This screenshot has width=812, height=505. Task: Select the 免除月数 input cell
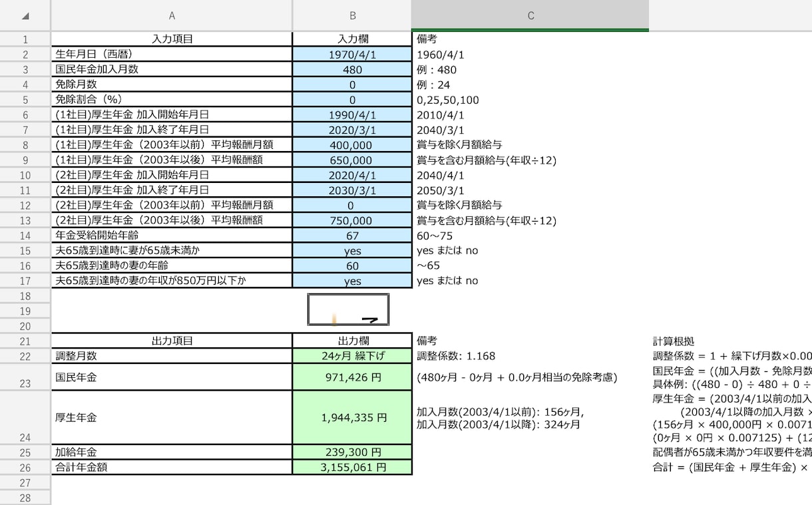(352, 84)
